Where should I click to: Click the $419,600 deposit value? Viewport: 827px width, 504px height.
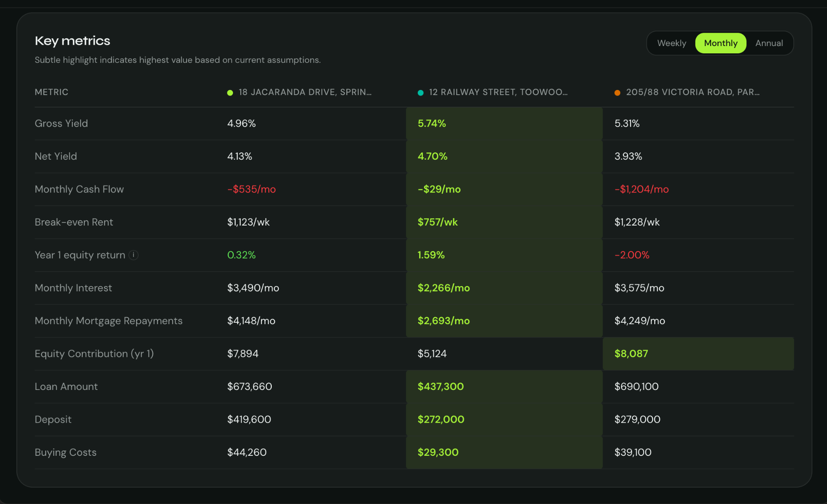(x=249, y=420)
